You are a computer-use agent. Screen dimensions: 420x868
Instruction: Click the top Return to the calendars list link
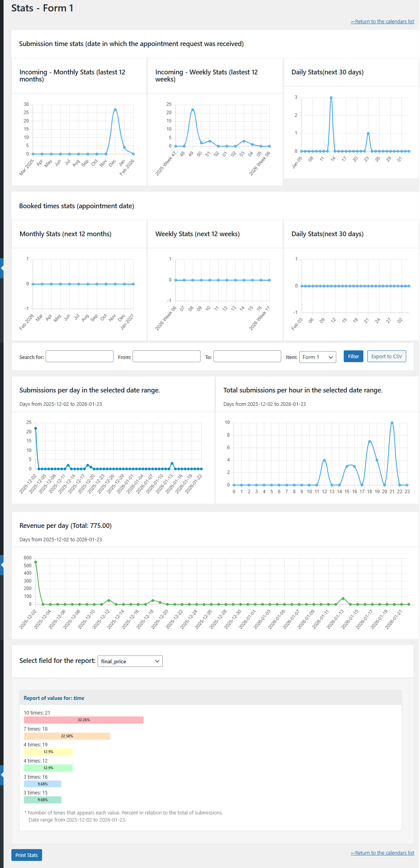(x=382, y=22)
